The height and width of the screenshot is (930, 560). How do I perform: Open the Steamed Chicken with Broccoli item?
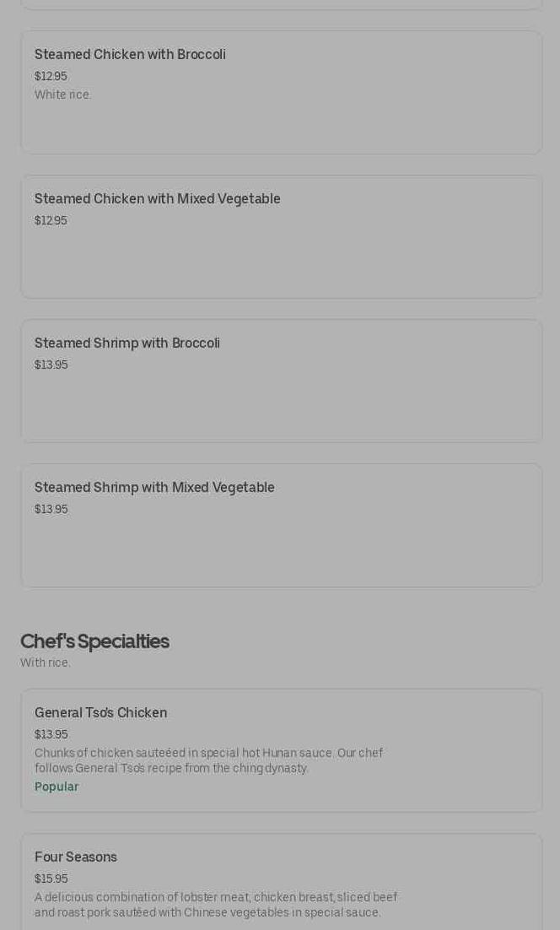(x=130, y=55)
